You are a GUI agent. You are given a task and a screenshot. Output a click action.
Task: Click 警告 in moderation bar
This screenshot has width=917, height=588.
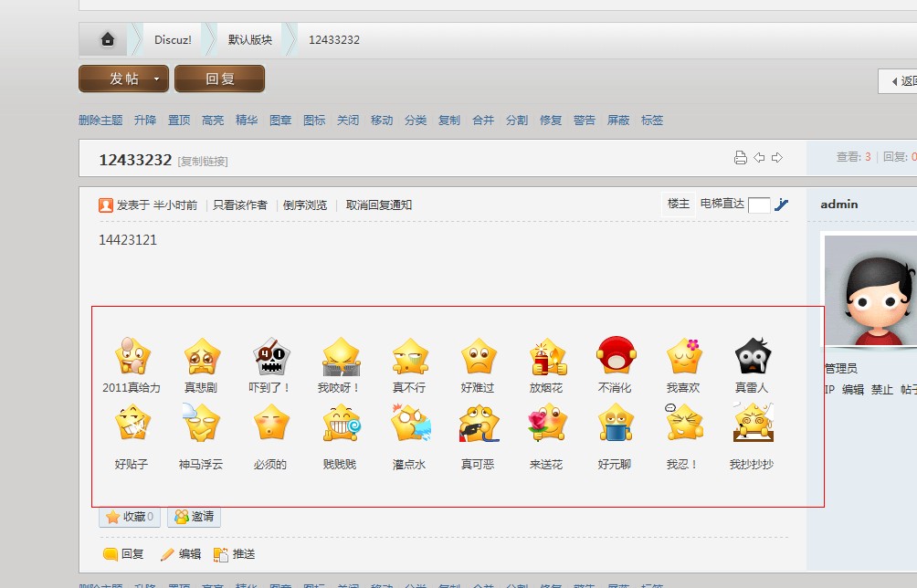(585, 121)
